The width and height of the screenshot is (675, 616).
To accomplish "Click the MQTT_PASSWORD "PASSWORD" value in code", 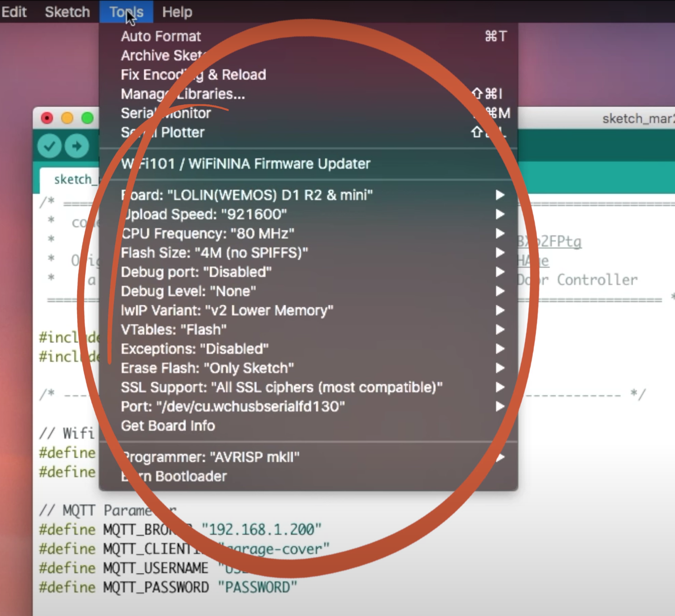I will tap(257, 587).
